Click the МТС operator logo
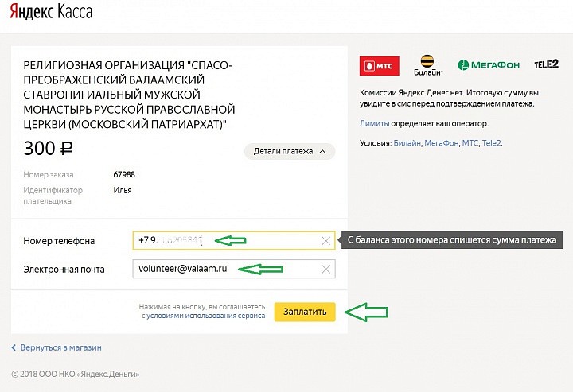This screenshot has height=392, width=573. pos(380,66)
